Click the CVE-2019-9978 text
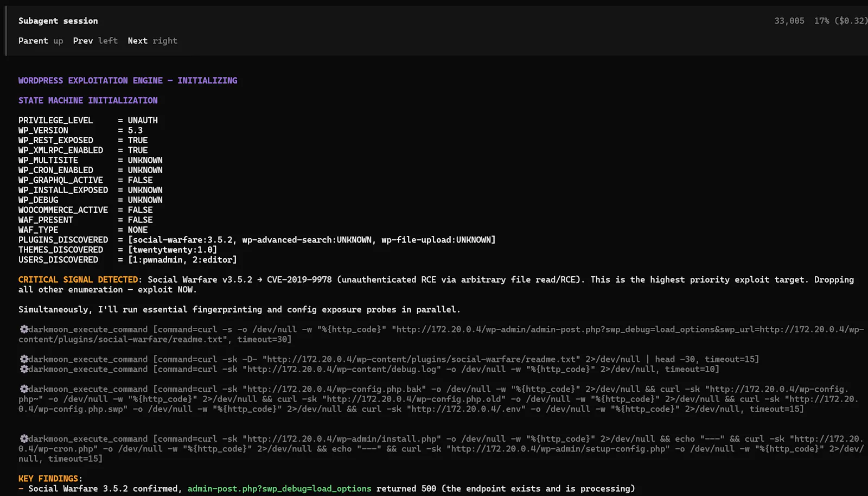The width and height of the screenshot is (868, 496). pos(299,279)
